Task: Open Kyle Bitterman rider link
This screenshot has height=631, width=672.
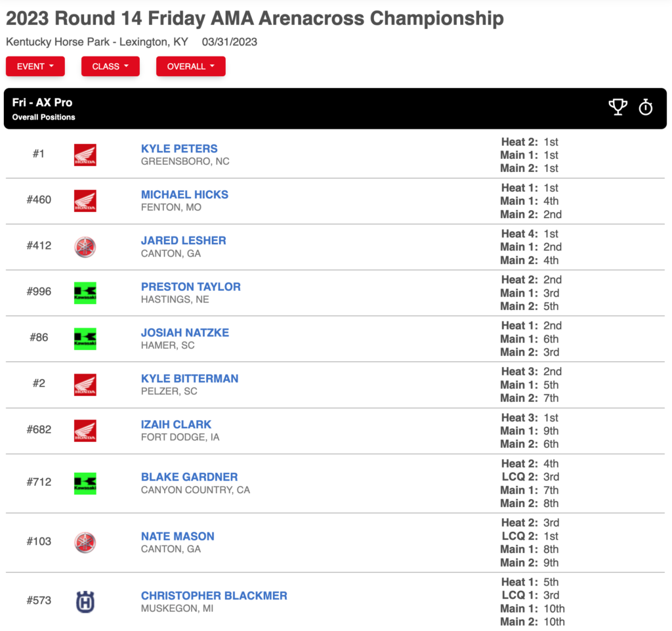Action: 190,378
